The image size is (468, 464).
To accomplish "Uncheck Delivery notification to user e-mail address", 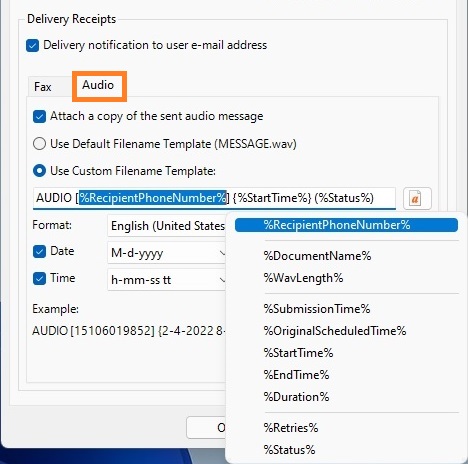I will pyautogui.click(x=33, y=45).
